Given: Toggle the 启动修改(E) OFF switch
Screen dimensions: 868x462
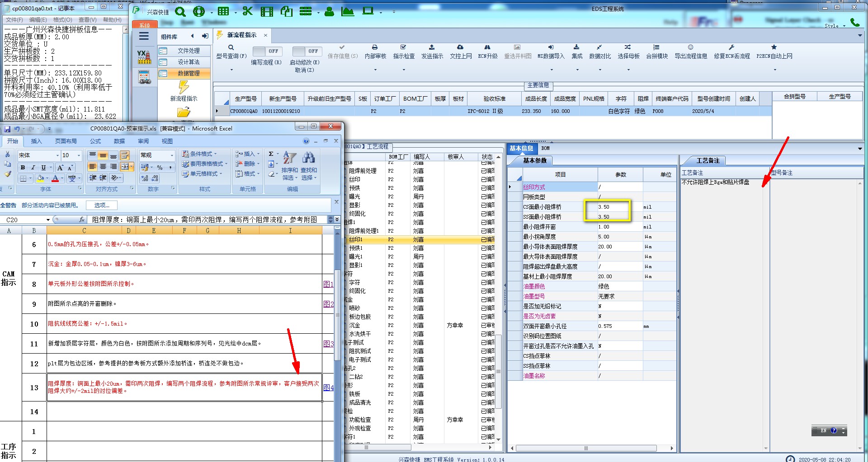Looking at the screenshot, I should (307, 51).
